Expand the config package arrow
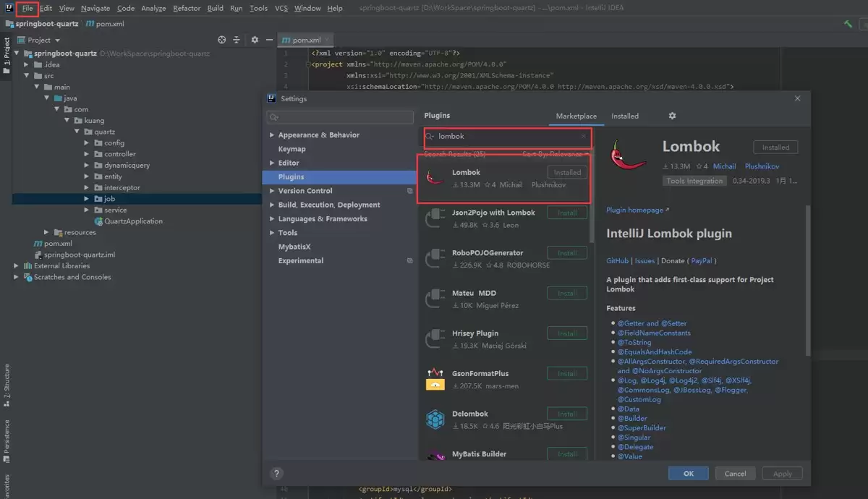This screenshot has width=868, height=499. tap(88, 142)
